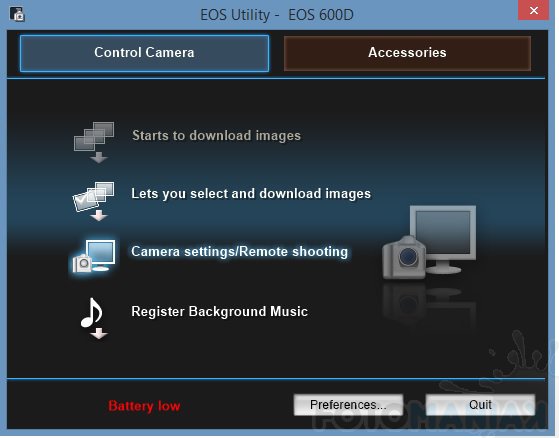Image resolution: width=559 pixels, height=438 pixels.
Task: Click the large gray camera illustration
Action: tap(404, 257)
